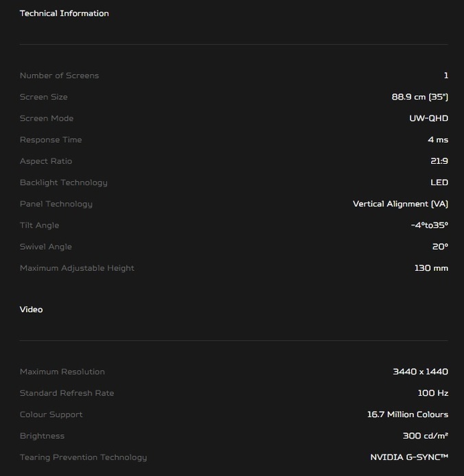Click the Screen Mode label
The width and height of the screenshot is (464, 476).
coord(47,118)
